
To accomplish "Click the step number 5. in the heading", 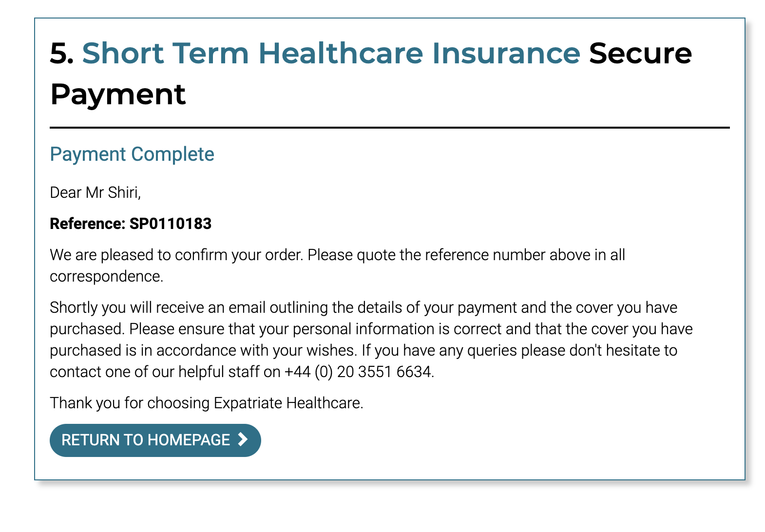I will pyautogui.click(x=62, y=53).
